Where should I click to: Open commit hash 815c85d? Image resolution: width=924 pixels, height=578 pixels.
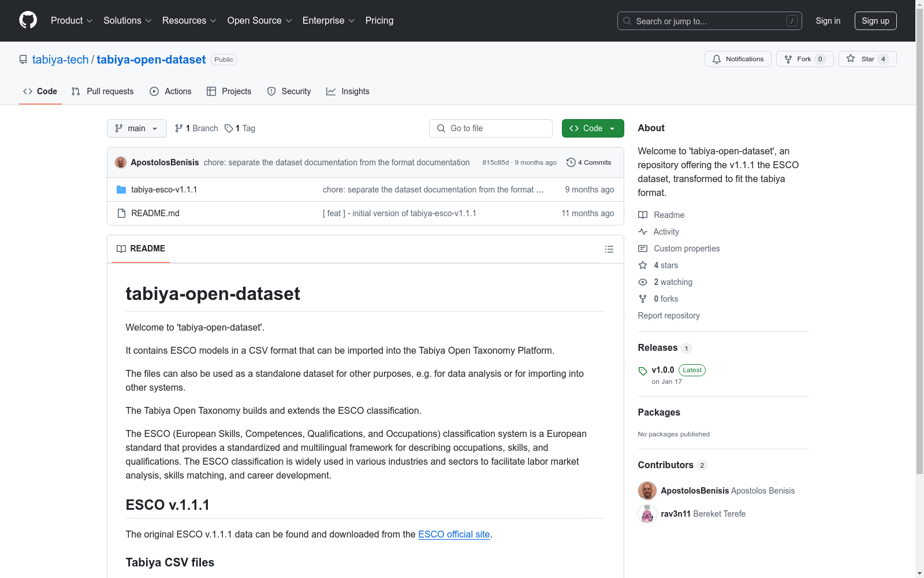coord(495,162)
